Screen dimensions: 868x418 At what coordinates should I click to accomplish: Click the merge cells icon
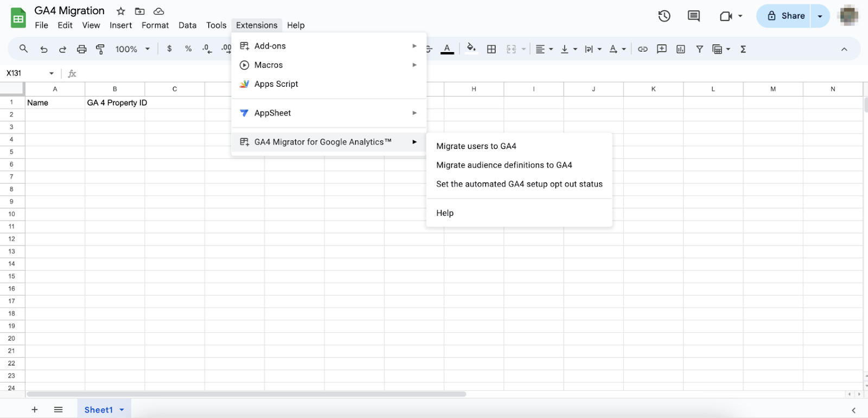[x=511, y=49]
